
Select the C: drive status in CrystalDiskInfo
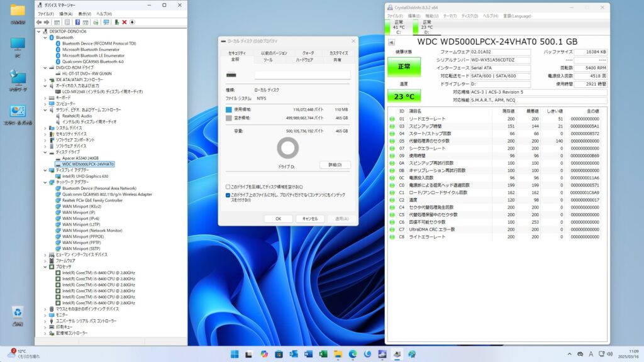tap(399, 28)
